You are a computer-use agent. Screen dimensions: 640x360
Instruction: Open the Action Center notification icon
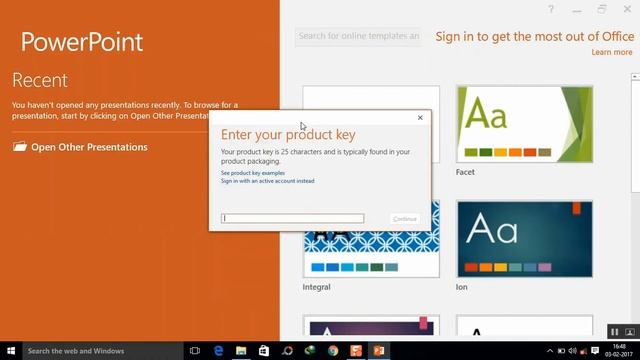tap(595, 351)
